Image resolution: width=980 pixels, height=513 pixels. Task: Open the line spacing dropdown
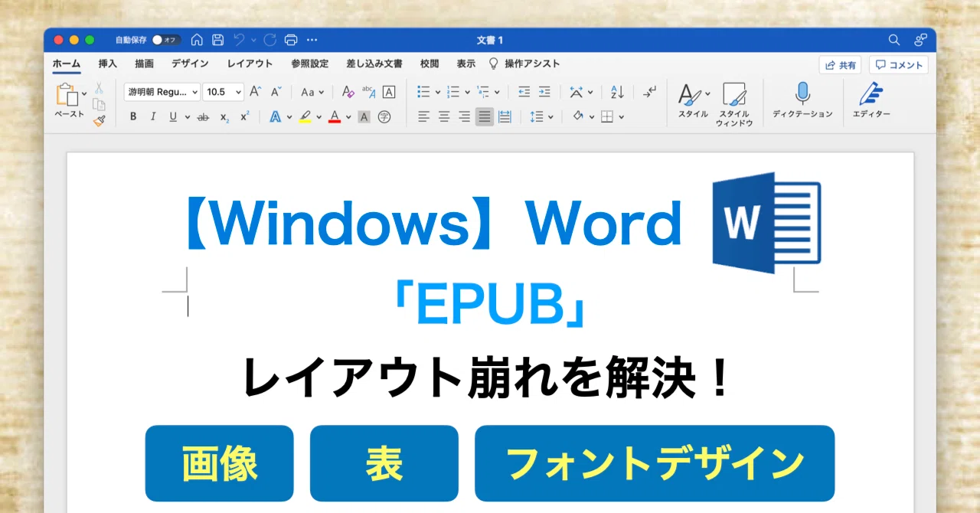(541, 116)
